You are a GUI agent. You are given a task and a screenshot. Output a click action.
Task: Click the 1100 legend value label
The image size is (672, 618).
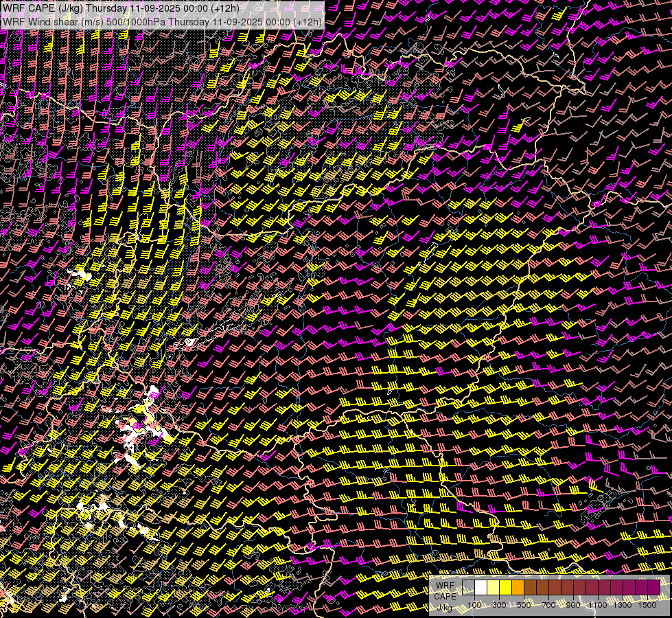(x=598, y=605)
